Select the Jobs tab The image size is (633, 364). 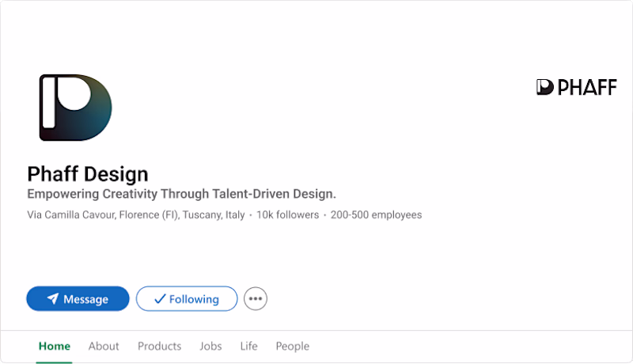(x=210, y=346)
